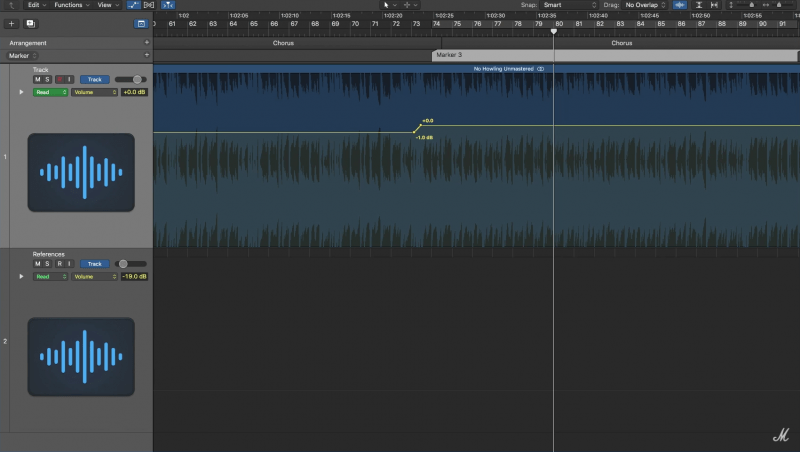Click the Vertical Auto Zoom icon
Screen dimensions: 800x452
pos(699,5)
